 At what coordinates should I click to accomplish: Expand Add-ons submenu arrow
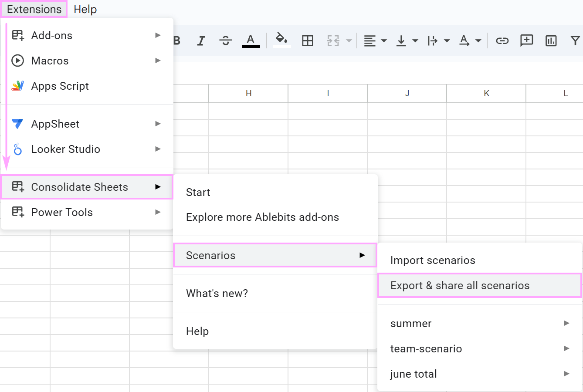158,35
